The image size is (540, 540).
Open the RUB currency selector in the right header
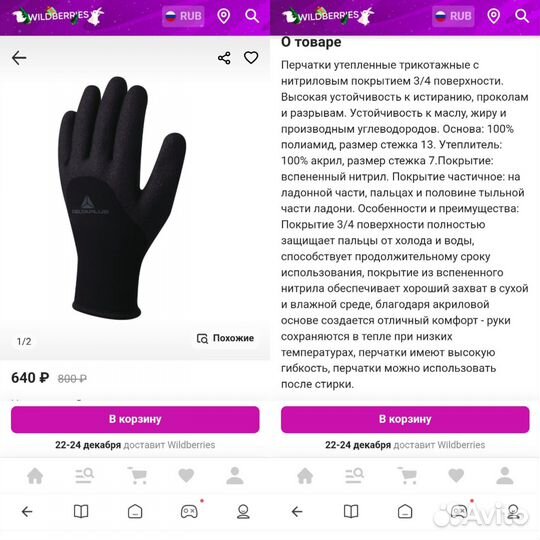[453, 16]
